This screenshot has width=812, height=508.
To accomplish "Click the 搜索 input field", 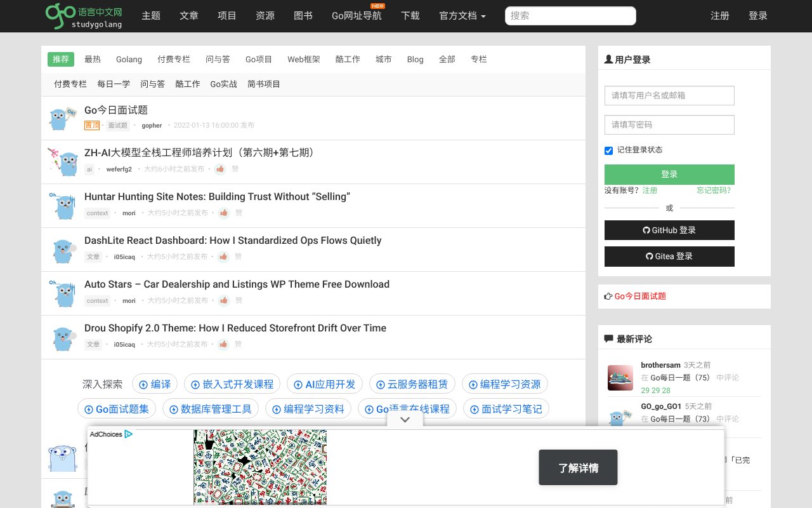I will 570,15.
